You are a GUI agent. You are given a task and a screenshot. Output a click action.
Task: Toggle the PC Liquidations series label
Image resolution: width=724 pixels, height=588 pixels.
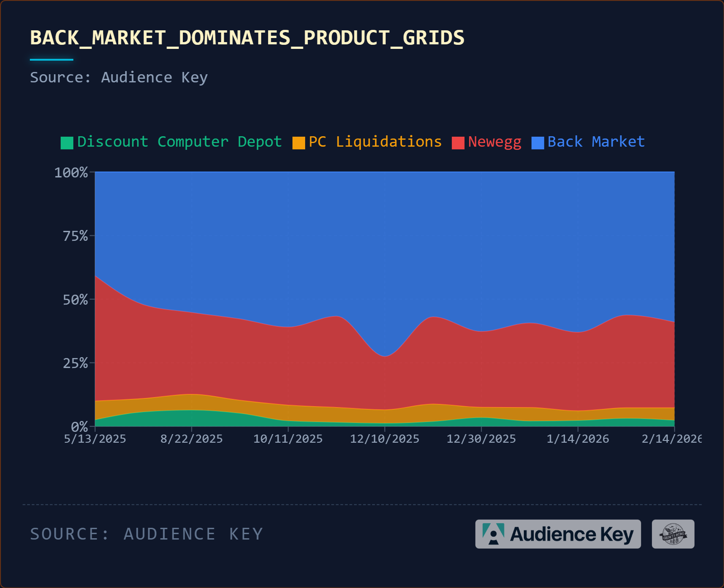tap(375, 142)
